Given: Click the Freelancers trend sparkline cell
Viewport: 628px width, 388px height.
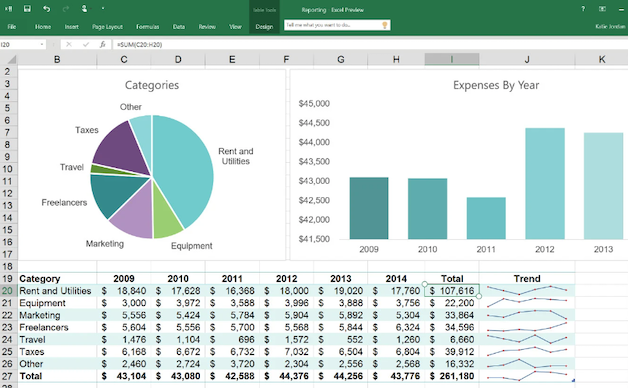Looking at the screenshot, I should [x=527, y=327].
